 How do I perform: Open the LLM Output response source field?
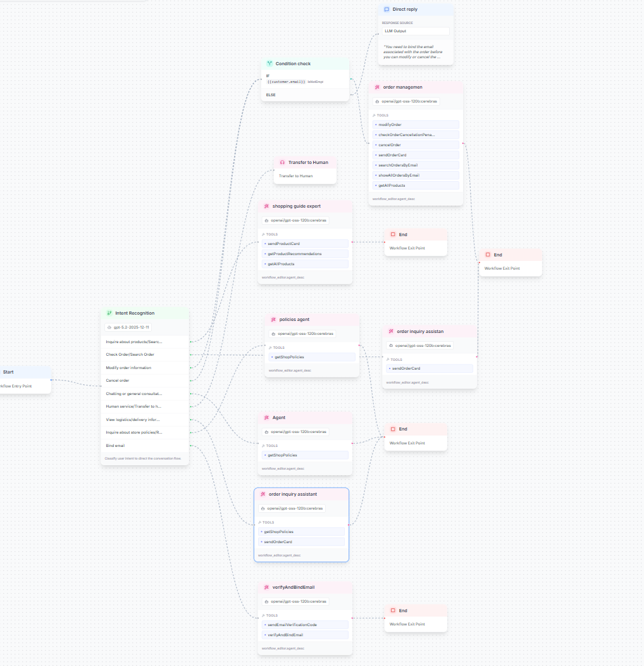click(x=415, y=31)
